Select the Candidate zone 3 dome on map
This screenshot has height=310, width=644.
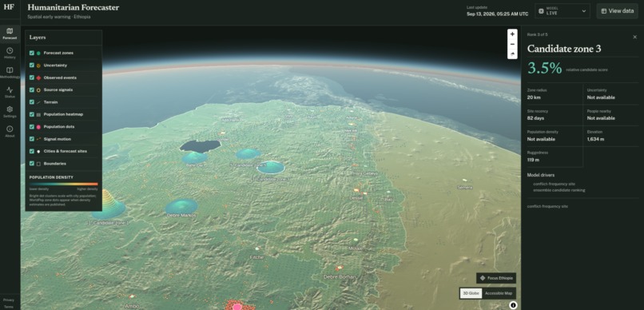271,167
